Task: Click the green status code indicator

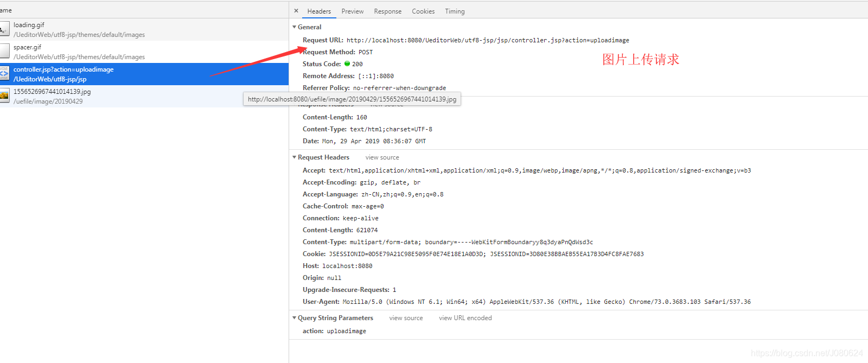Action: tap(347, 63)
